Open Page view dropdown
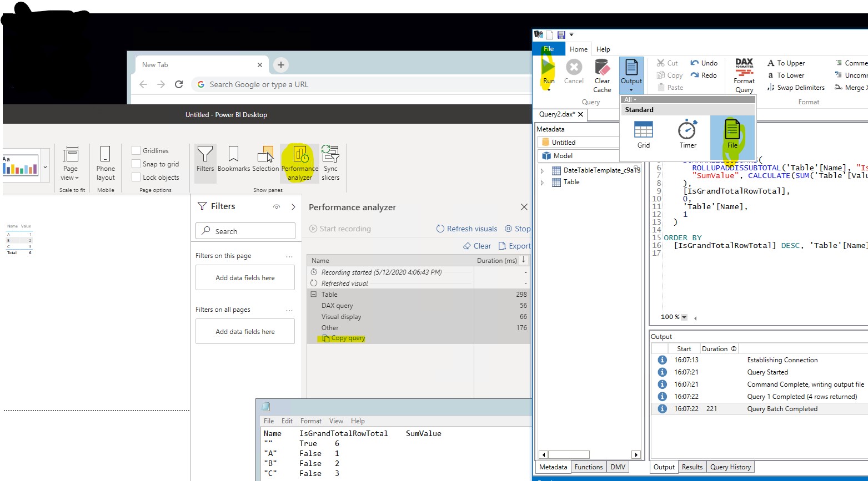 71,163
